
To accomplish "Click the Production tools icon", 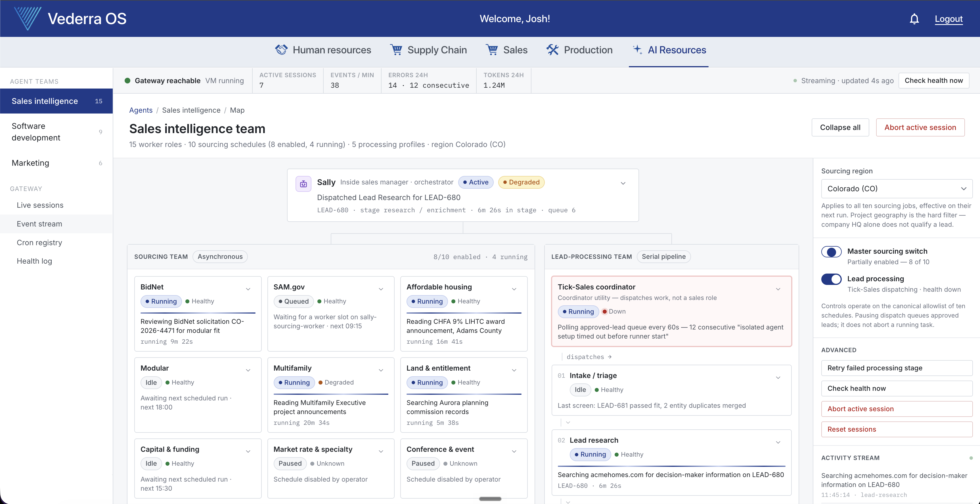I will click(x=552, y=50).
